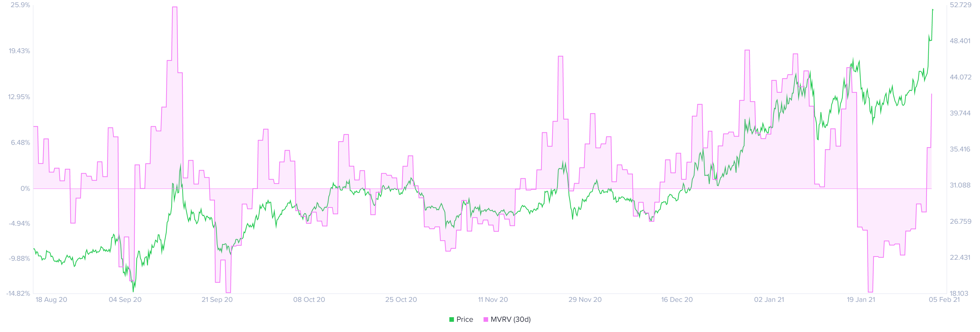Click the 04 Sep 20 date label
This screenshot has width=980, height=332.
(x=125, y=300)
